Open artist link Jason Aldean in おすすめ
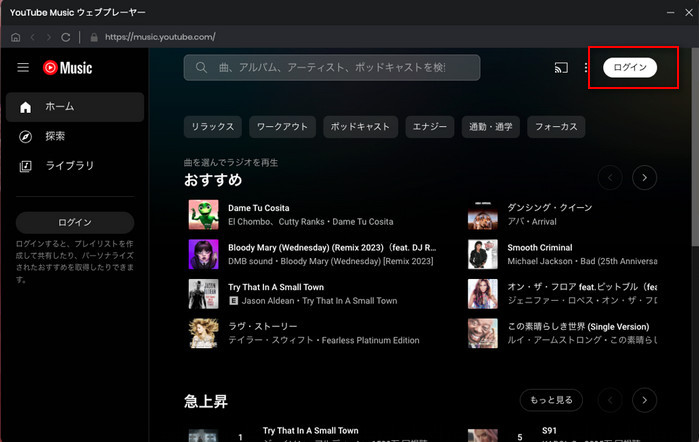 coord(268,301)
